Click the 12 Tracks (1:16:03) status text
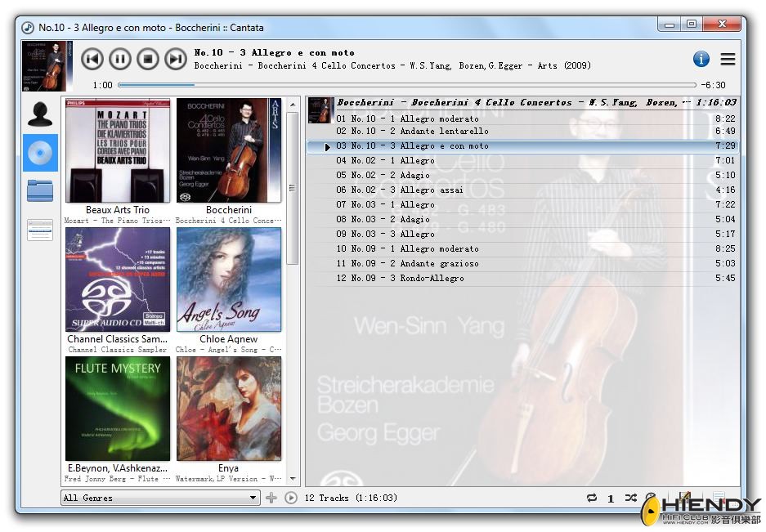 351,498
